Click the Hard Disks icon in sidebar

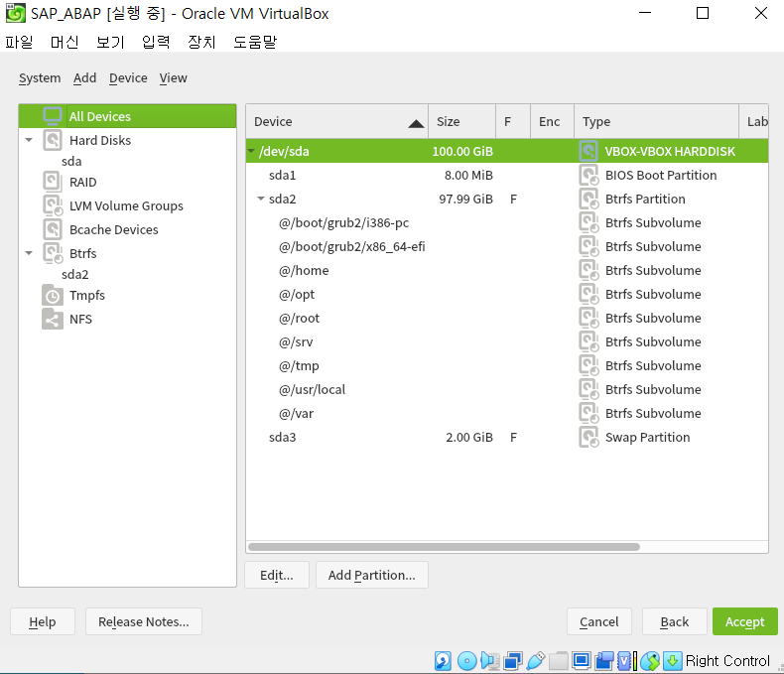pyautogui.click(x=53, y=140)
